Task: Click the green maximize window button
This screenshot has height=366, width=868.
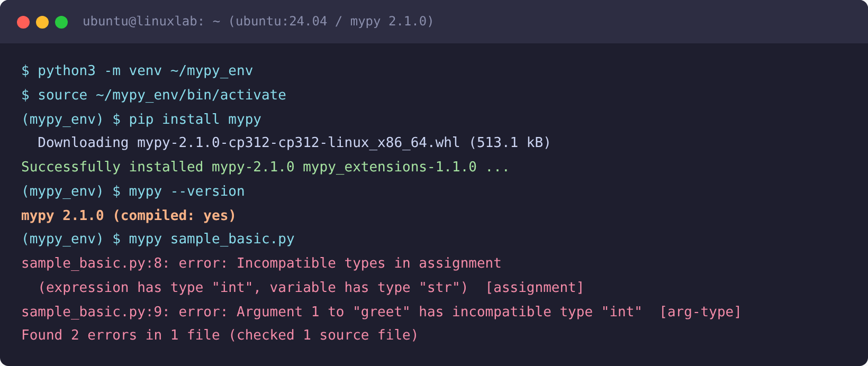Action: point(61,22)
